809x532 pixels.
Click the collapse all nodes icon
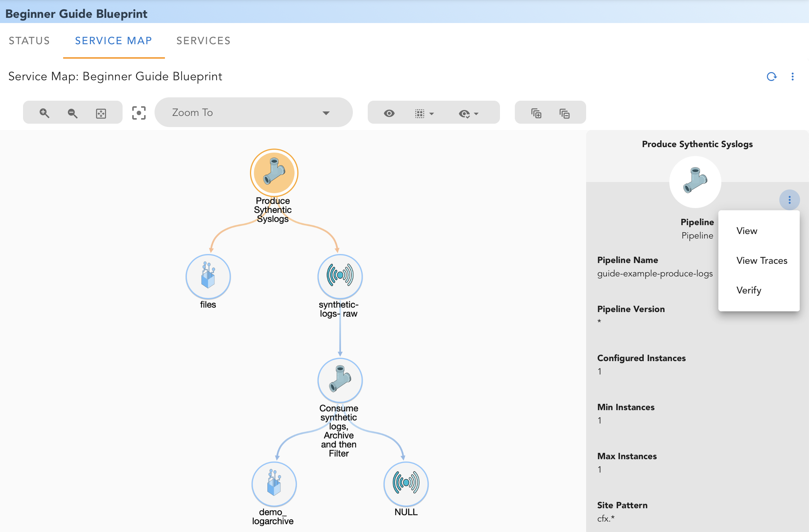click(564, 113)
